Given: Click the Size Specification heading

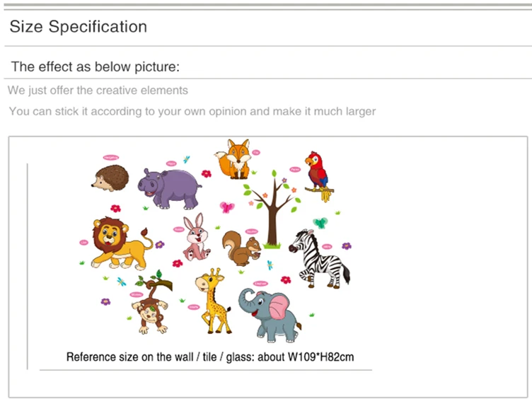Looking at the screenshot, I should (x=79, y=26).
